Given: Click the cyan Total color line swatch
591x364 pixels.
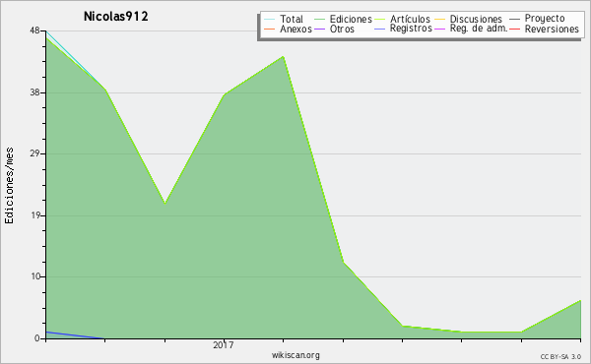Looking at the screenshot, I should pyautogui.click(x=270, y=19).
